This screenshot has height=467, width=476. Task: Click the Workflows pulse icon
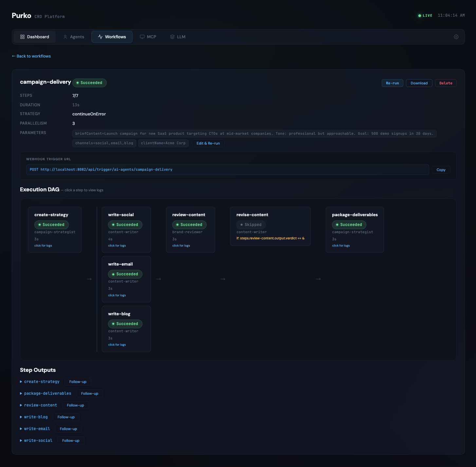(100, 37)
